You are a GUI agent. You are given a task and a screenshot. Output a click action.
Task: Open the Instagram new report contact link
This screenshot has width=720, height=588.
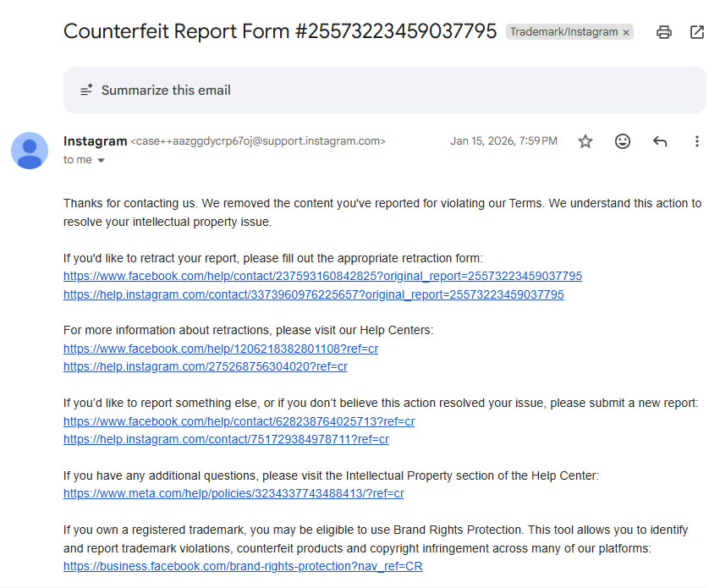[226, 440]
